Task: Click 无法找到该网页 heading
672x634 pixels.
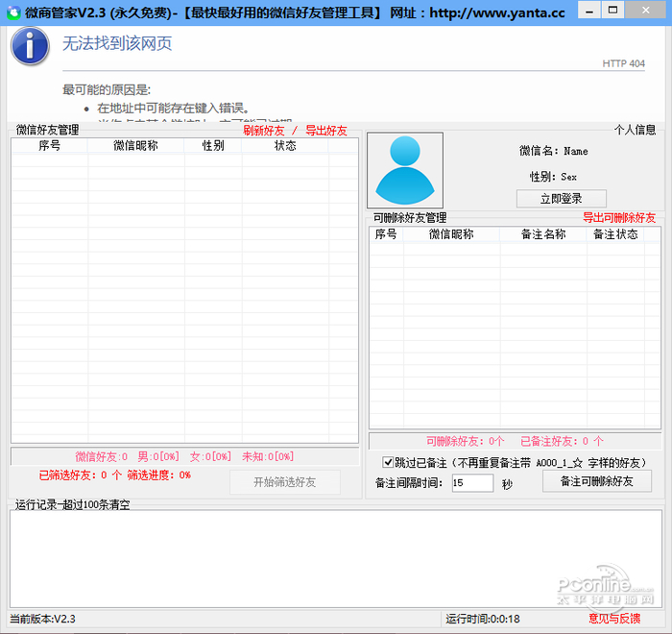Action: pyautogui.click(x=117, y=43)
